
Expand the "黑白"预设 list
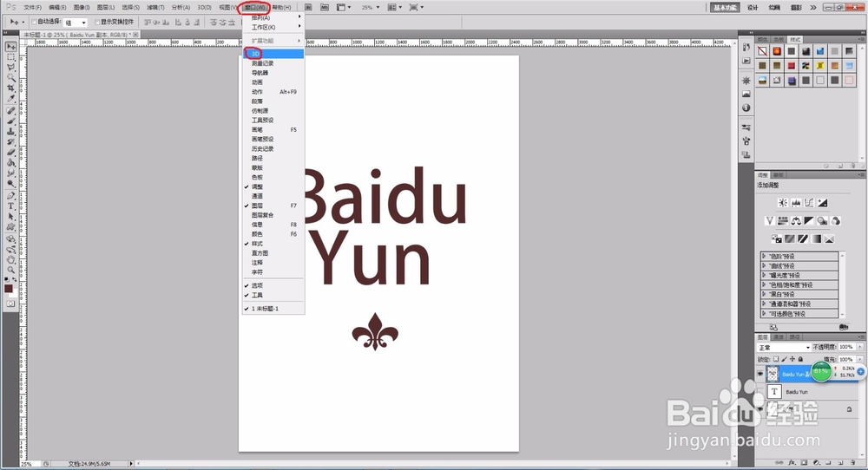point(764,294)
